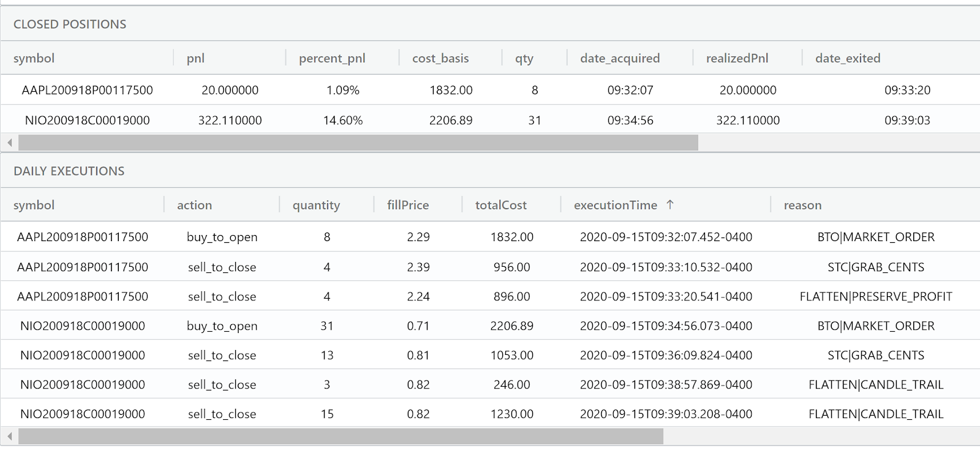The image size is (980, 451).
Task: Sort by reason column header
Action: 803,205
